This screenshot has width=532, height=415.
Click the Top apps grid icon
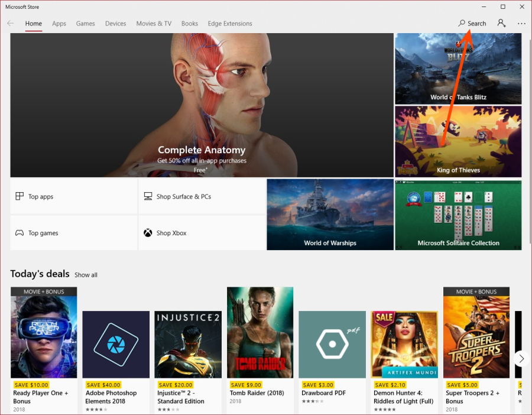tap(20, 196)
